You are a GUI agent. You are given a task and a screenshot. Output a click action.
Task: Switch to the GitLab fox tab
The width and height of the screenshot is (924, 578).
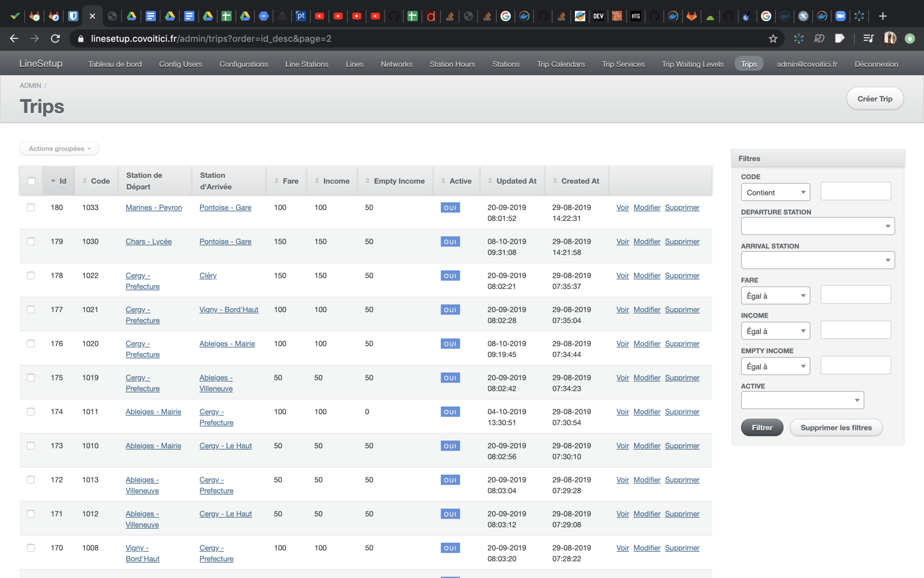691,16
